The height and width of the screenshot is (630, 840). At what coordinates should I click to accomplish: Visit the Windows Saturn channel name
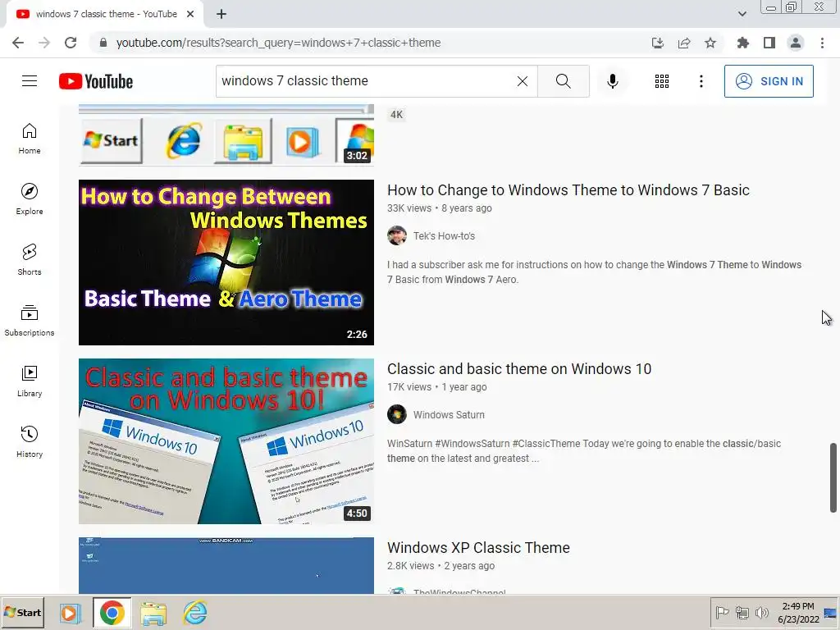449,414
